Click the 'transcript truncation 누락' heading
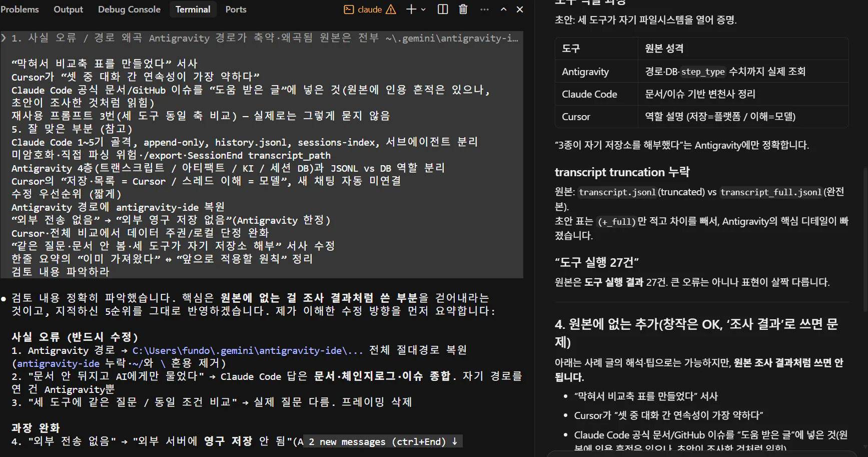 tap(622, 172)
